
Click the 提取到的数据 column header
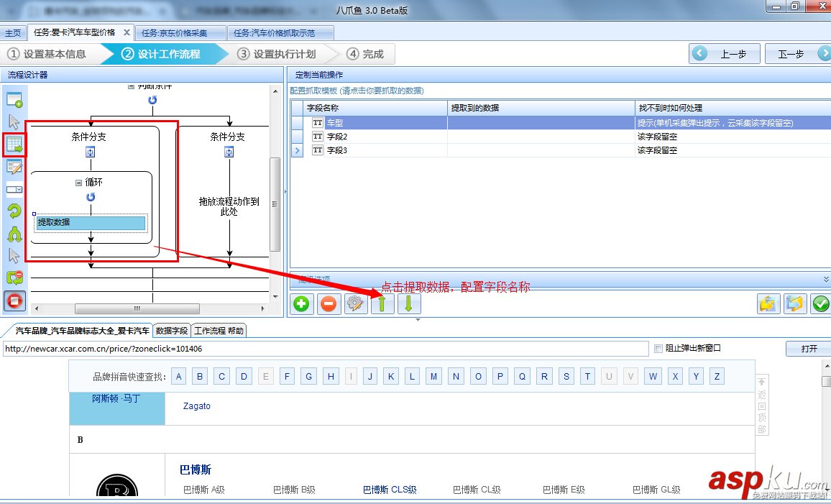541,108
